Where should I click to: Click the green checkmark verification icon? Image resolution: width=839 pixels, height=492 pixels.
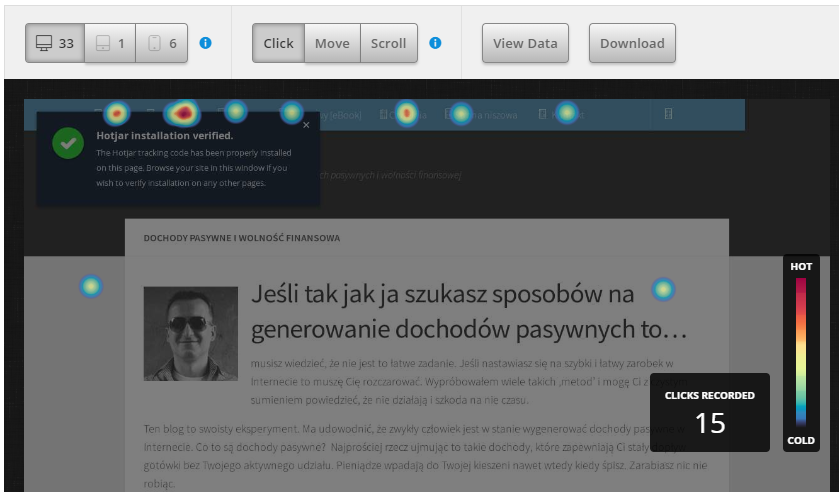(x=68, y=143)
